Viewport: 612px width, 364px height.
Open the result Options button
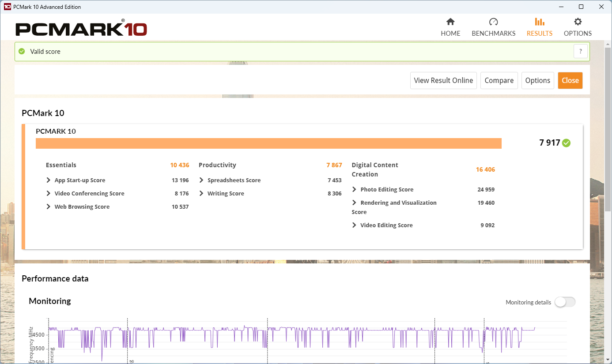click(x=537, y=80)
